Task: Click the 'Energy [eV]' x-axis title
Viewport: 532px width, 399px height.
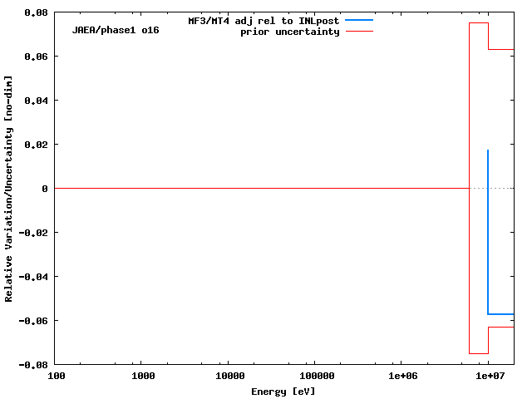Action: pyautogui.click(x=283, y=391)
